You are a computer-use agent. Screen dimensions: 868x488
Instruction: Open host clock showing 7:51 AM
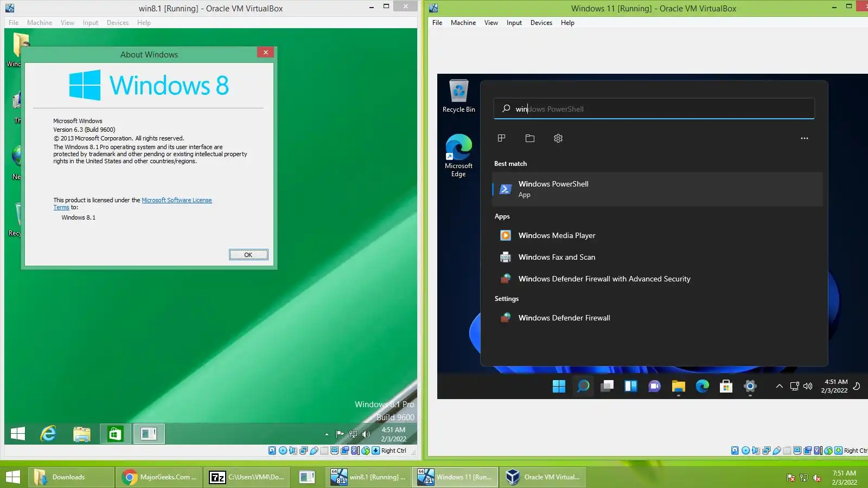(x=844, y=478)
